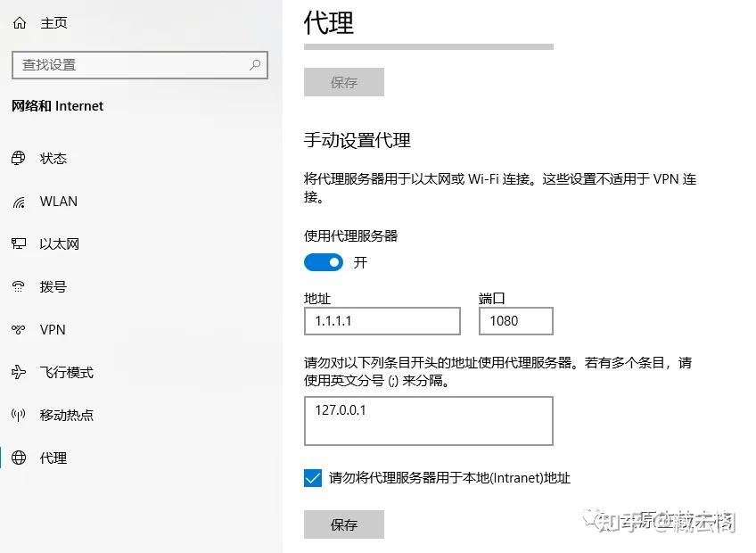Select the 以太网 Ethernet icon
This screenshot has height=553, width=756.
(x=19, y=243)
